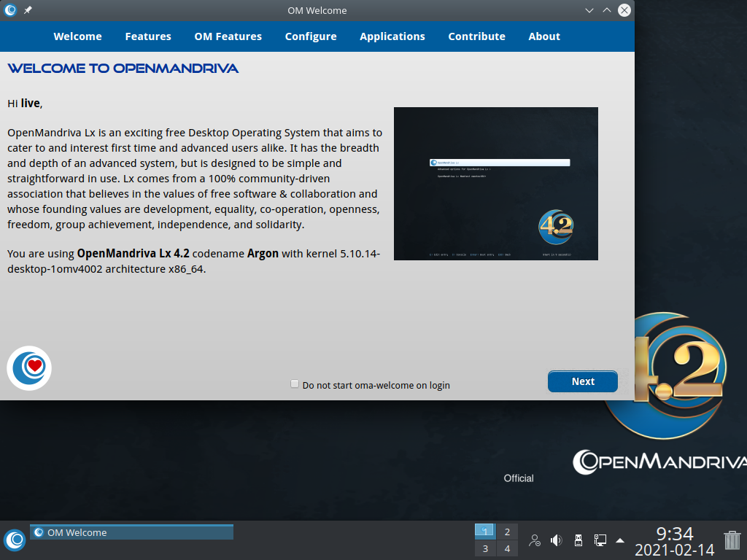Enable Do not start oma-welcome on login

click(x=295, y=384)
